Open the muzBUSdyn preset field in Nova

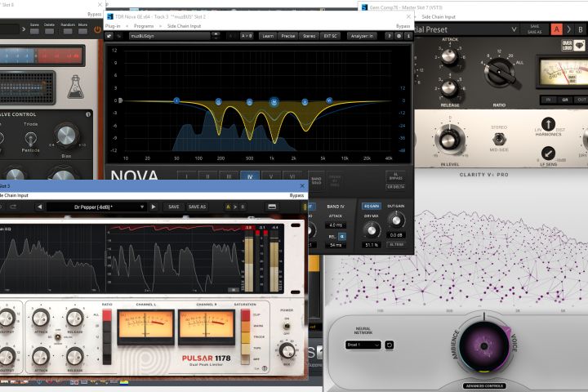pyautogui.click(x=170, y=36)
